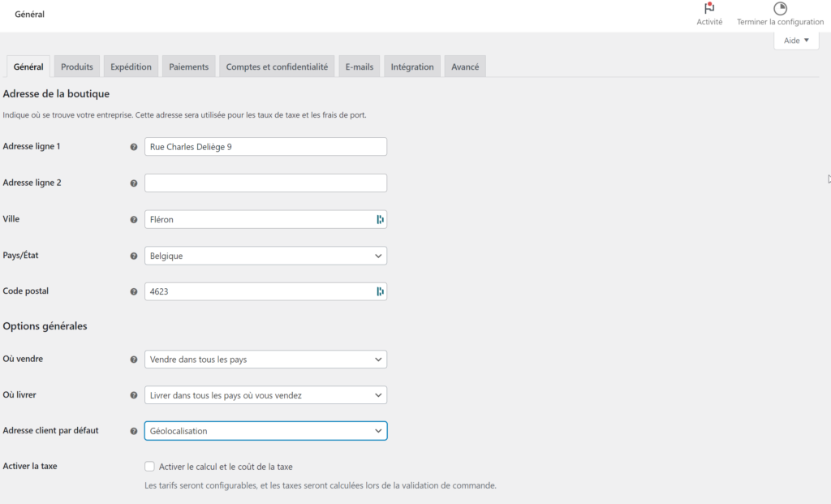Click autofill icon inside the Code postal field
Viewport: 831px width, 504px height.
(380, 291)
